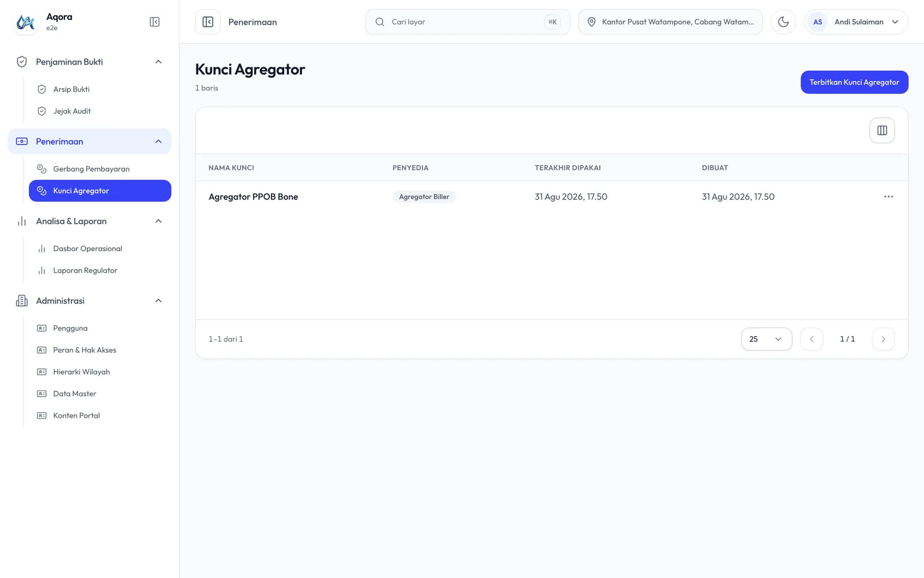Click the Administrasi building icon
Image resolution: width=924 pixels, height=578 pixels.
click(x=22, y=301)
